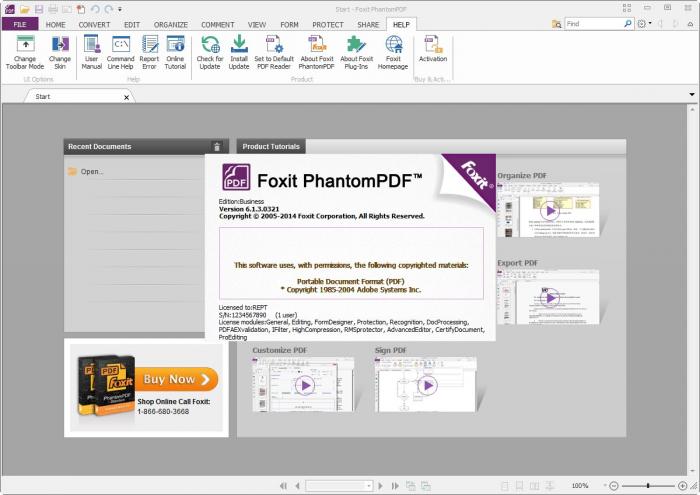Go to Foxit Homepage
Screen dimensions: 700x495
coord(393,53)
